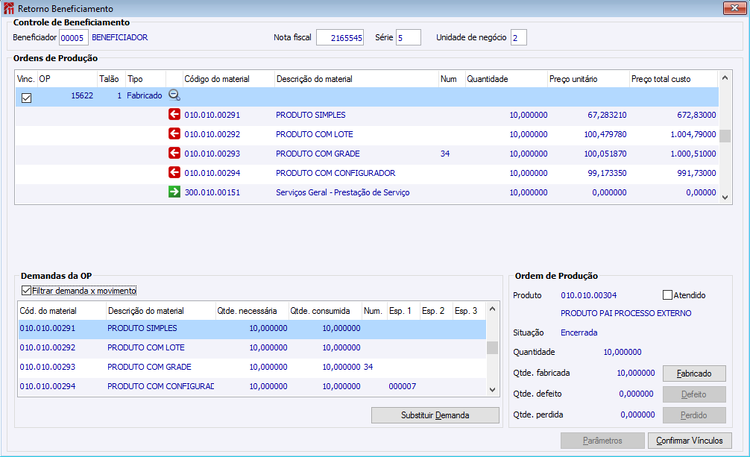Click up arrow of Ordens de Produção scrollbar
Viewport: 750px width, 457px height.
point(725,78)
